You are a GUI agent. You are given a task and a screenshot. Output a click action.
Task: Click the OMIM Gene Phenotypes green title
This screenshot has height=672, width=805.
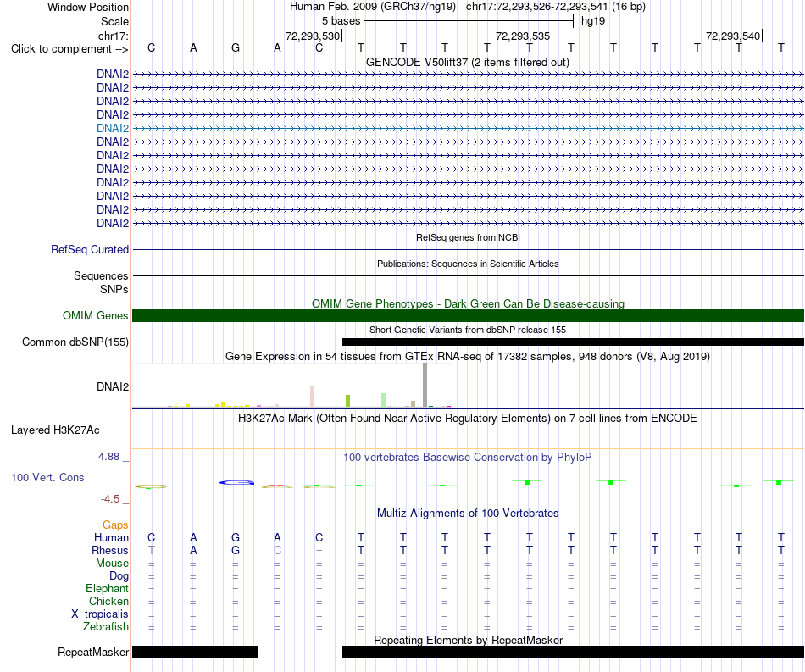pyautogui.click(x=468, y=303)
